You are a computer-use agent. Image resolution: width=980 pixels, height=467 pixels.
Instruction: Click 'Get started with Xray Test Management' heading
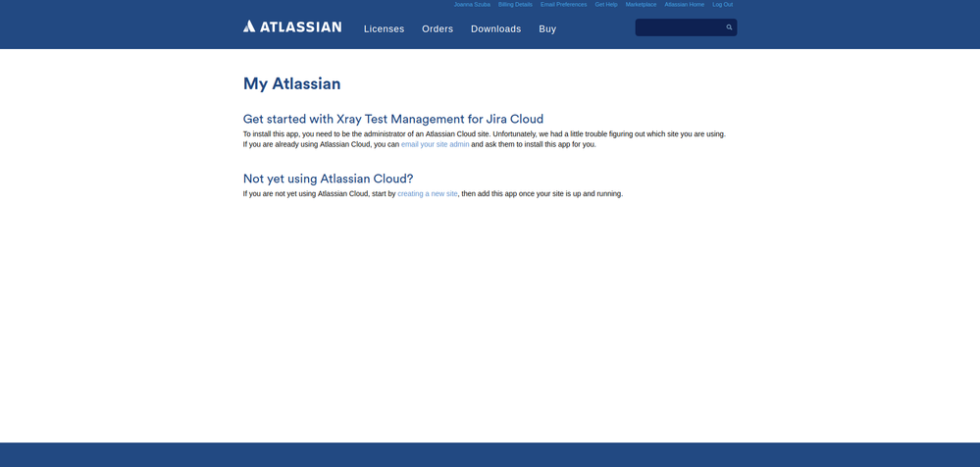[393, 119]
